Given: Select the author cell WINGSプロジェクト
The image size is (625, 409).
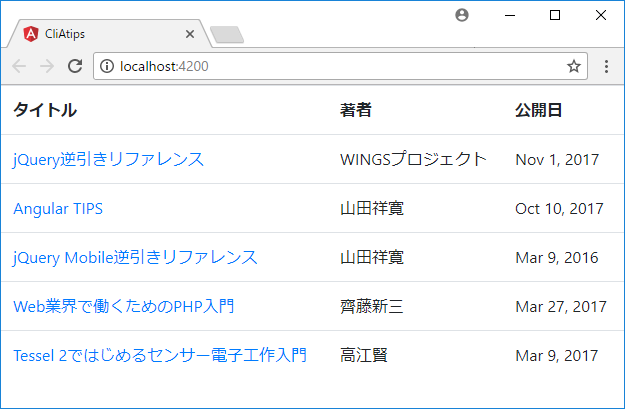Looking at the screenshot, I should tap(413, 159).
